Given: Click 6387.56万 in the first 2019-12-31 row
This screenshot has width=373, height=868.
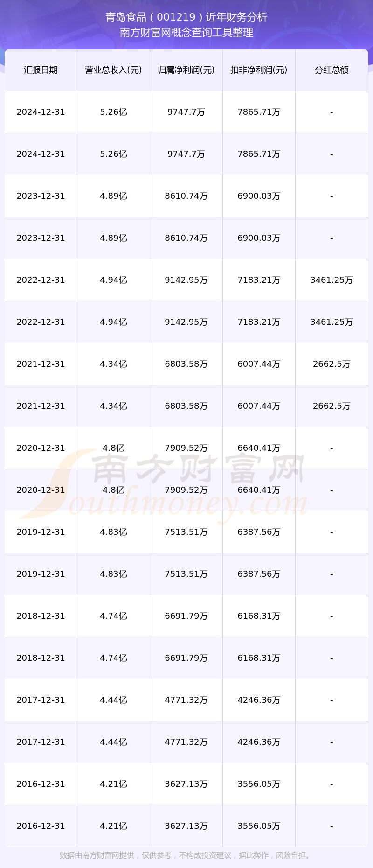Looking at the screenshot, I should tap(259, 532).
